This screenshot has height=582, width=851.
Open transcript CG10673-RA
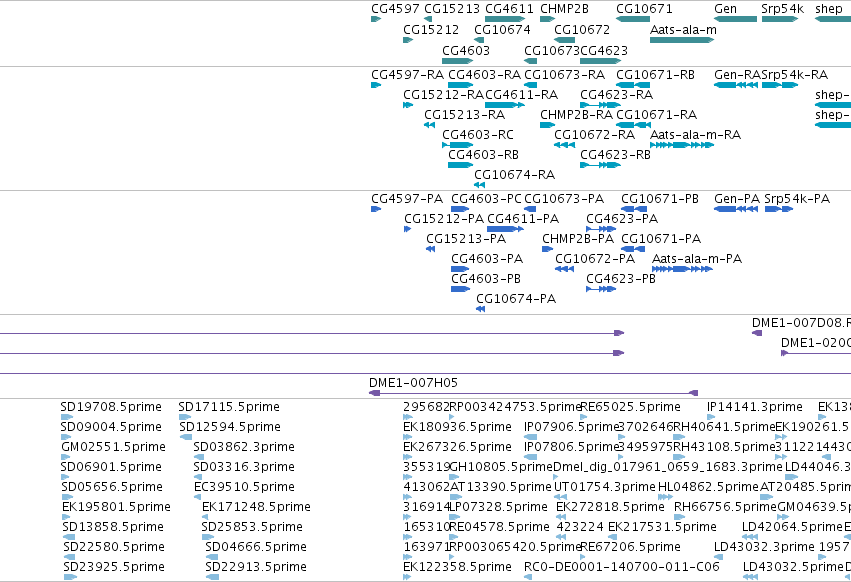pos(564,74)
